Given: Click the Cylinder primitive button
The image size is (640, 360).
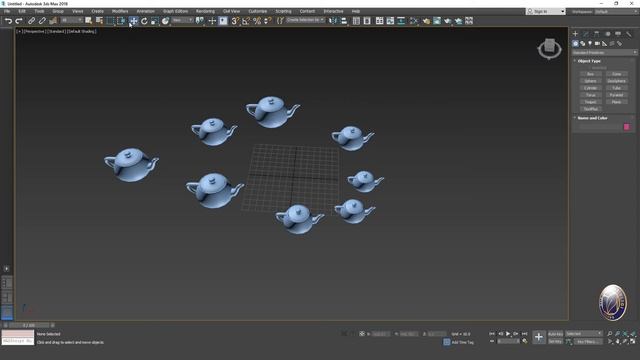Looking at the screenshot, I should (x=591, y=88).
